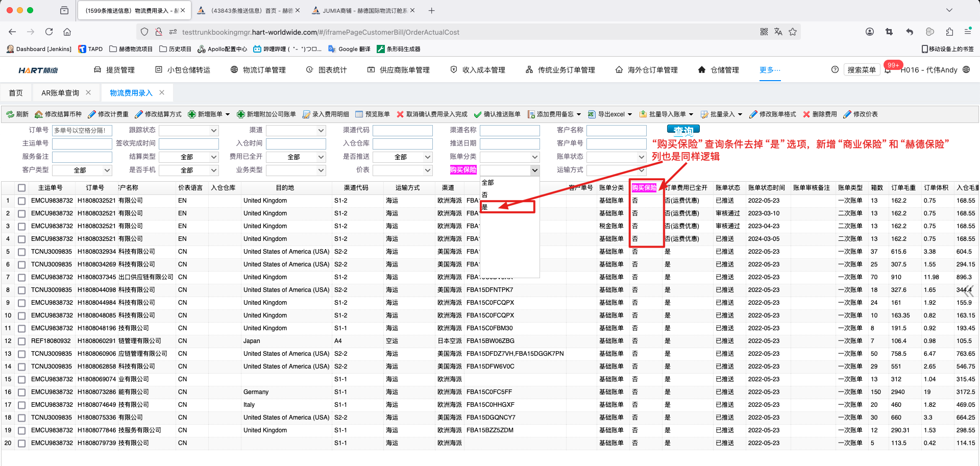Check the checkbox for row 12 REF18080932
This screenshot has width=980, height=466.
click(21, 341)
